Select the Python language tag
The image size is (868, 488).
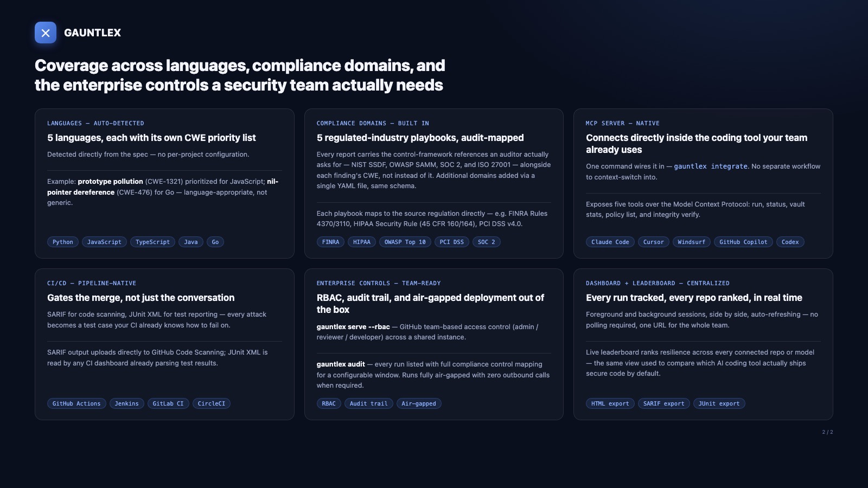pyautogui.click(x=63, y=242)
